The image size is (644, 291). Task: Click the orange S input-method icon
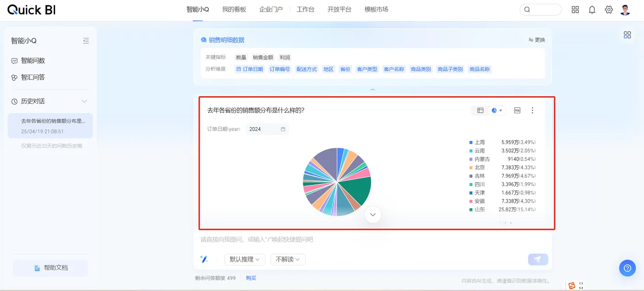pyautogui.click(x=572, y=286)
